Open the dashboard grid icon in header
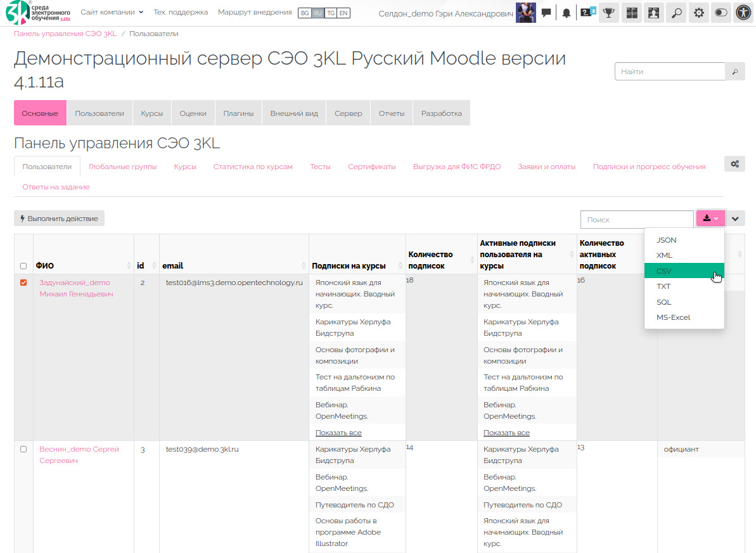 pyautogui.click(x=632, y=13)
